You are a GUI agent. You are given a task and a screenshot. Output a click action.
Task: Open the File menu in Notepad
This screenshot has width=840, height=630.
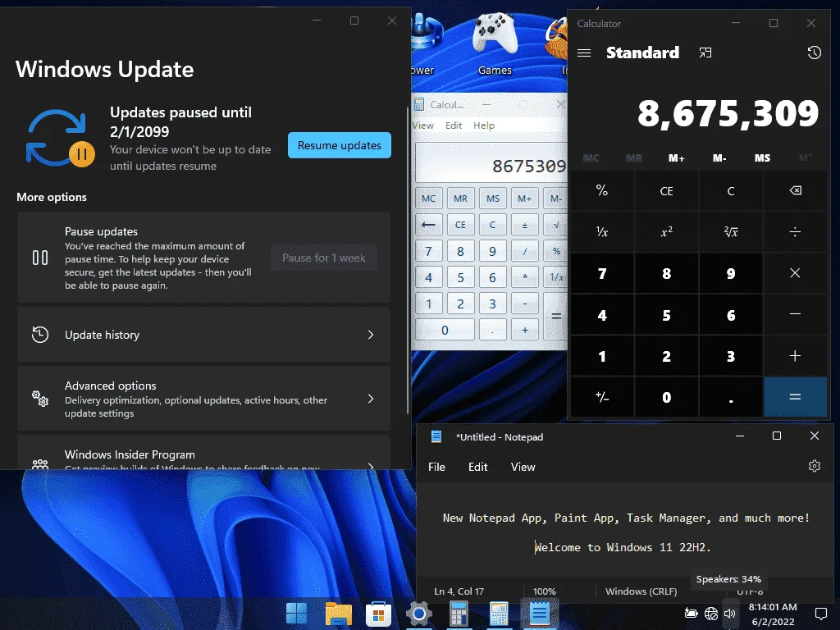click(x=436, y=467)
